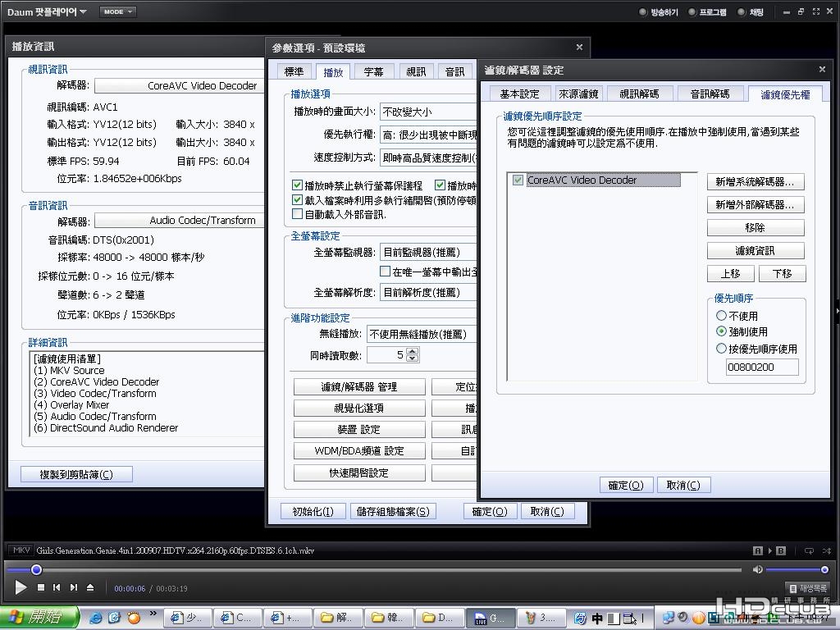Open the 播放時的畫面大小 dropdown
840x630 pixels.
tap(428, 112)
